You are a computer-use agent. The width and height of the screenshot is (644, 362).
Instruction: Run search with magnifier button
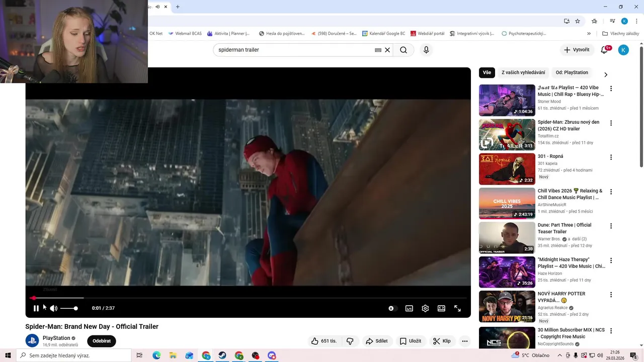[x=404, y=50]
